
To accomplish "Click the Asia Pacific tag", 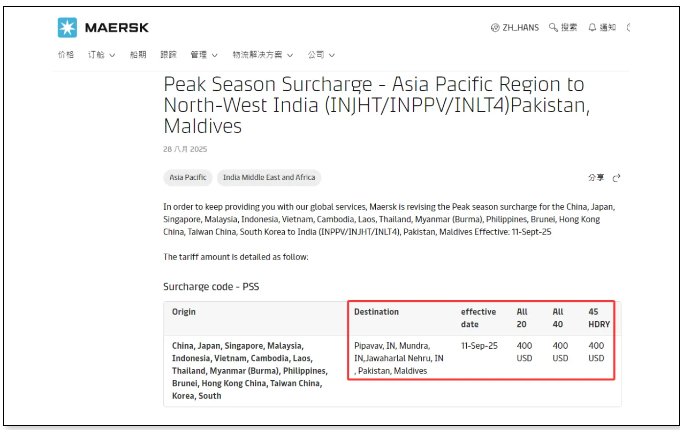I will click(188, 177).
